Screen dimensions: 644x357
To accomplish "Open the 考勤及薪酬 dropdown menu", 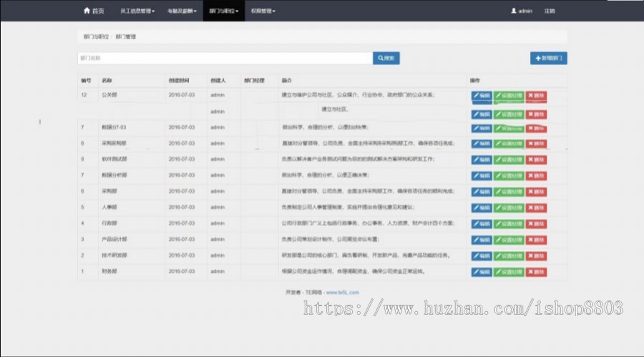I will point(182,11).
